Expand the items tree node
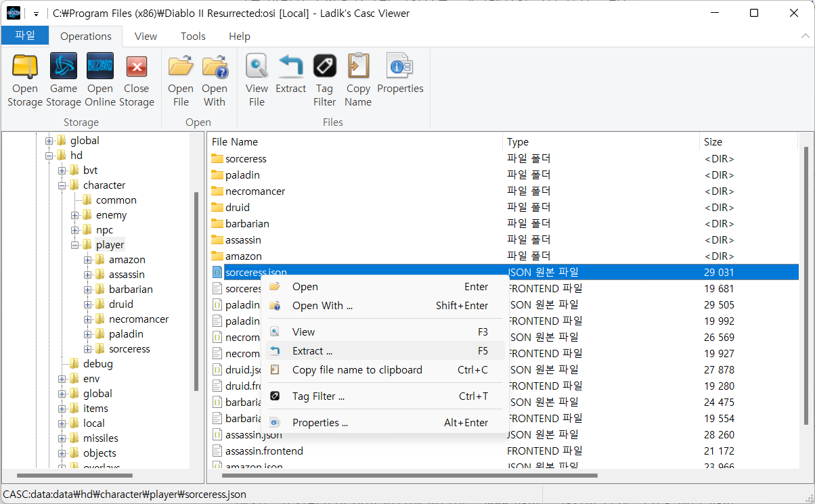Screen dimensions: 815x504 62,409
